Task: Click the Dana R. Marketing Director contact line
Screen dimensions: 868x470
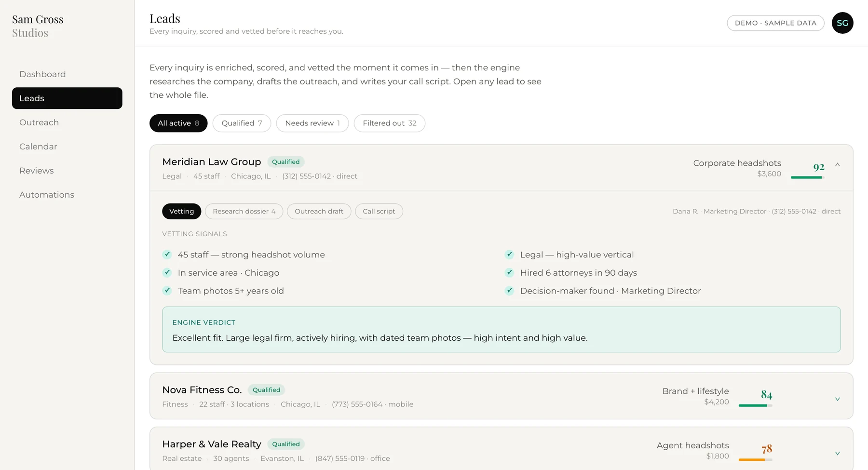Action: [757, 212]
